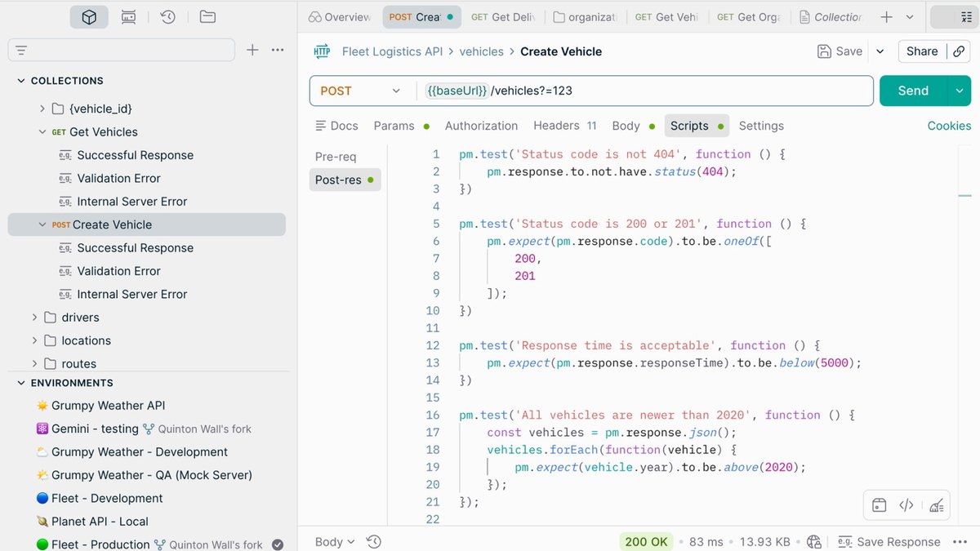This screenshot has width=980, height=551.
Task: Click the HTTP request icon in the breadcrumb
Action: tap(322, 51)
